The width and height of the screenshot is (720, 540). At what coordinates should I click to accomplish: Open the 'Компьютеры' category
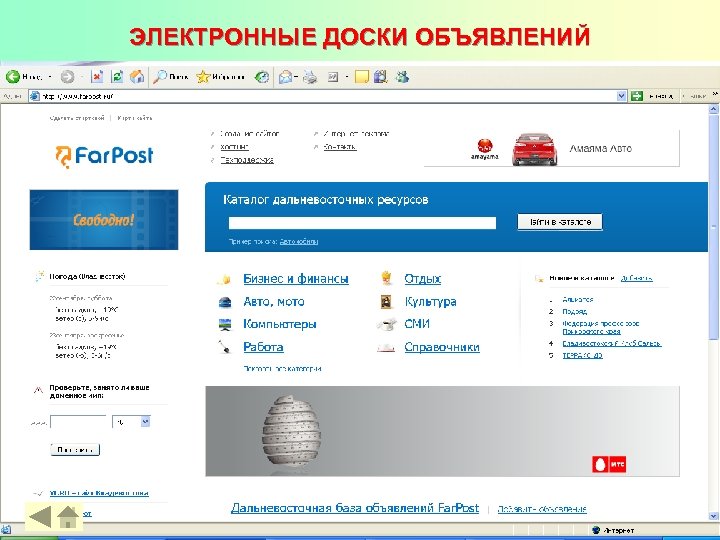click(x=280, y=324)
